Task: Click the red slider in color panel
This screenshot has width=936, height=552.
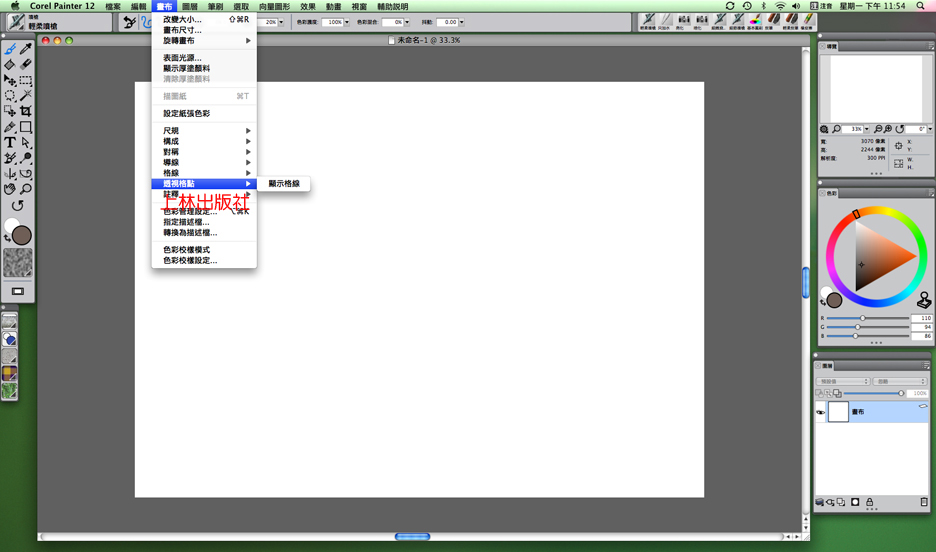Action: tap(862, 318)
